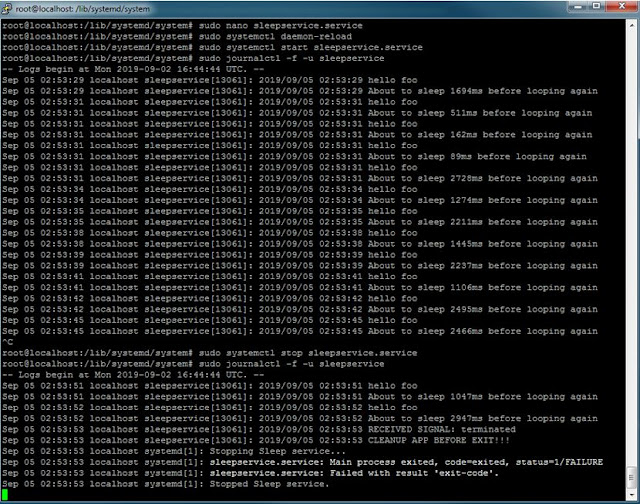Click the 'CLEANUP APP BEFORE EXIT!!!' log line
The image size is (640, 504).
click(x=256, y=440)
